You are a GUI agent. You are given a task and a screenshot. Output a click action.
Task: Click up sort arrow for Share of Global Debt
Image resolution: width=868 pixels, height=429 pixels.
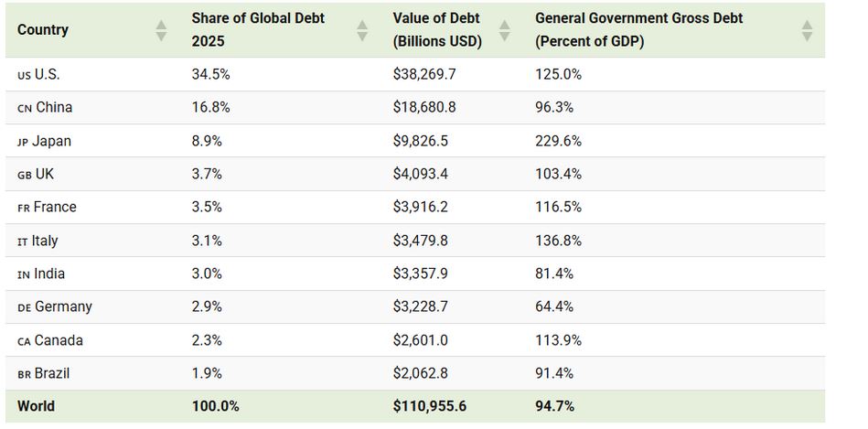pos(362,24)
